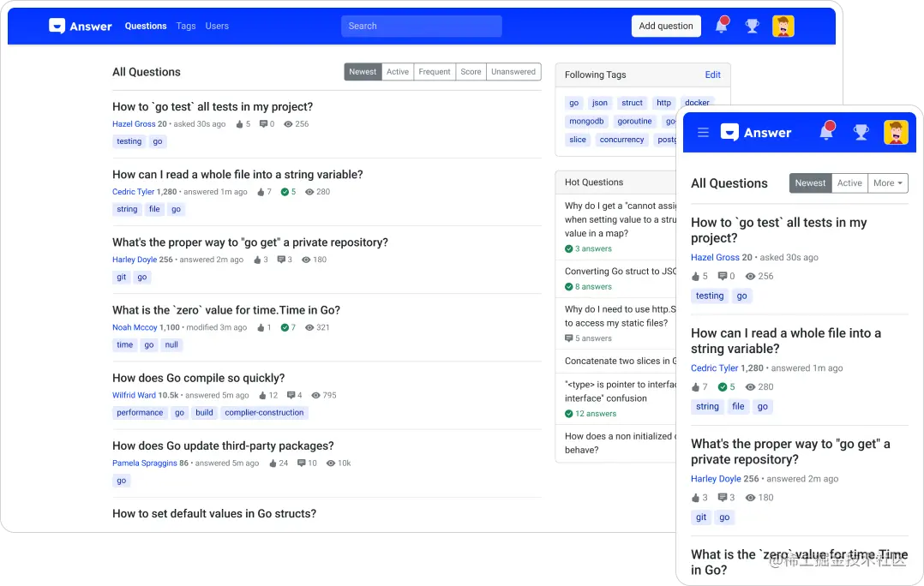This screenshot has height=586, width=924.
Task: Click Edit link in Following Tags
Action: 712,75
